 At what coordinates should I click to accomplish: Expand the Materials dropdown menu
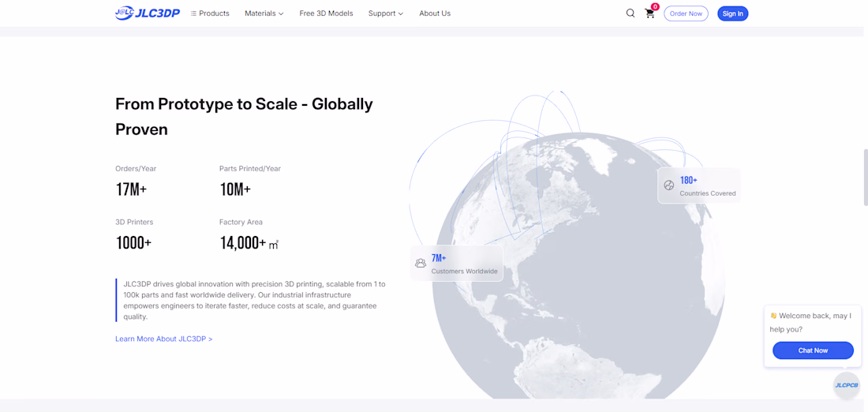point(264,13)
